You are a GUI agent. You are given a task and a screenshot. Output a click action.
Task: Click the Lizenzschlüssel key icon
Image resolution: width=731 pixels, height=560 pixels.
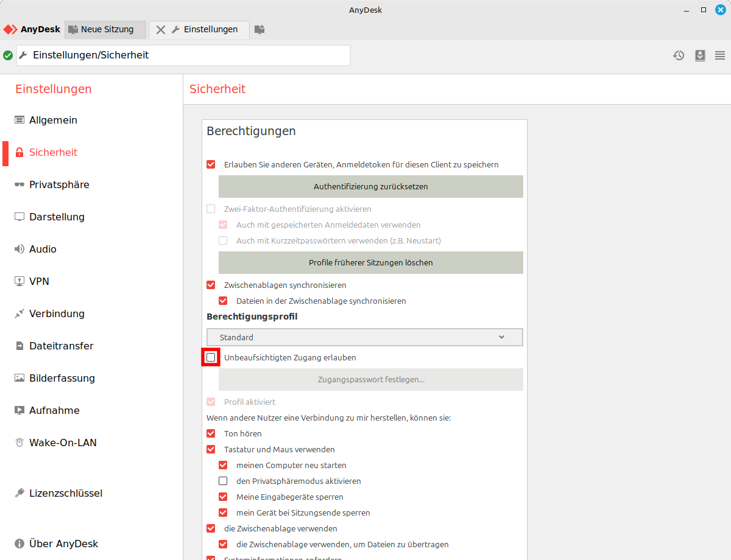(x=19, y=493)
